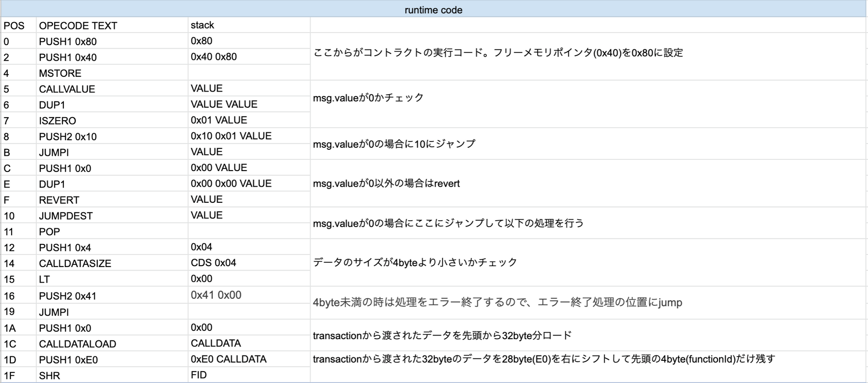Click the 'DUP1' cell at POS 6
Viewport: 868px width, 383px height.
click(x=112, y=104)
